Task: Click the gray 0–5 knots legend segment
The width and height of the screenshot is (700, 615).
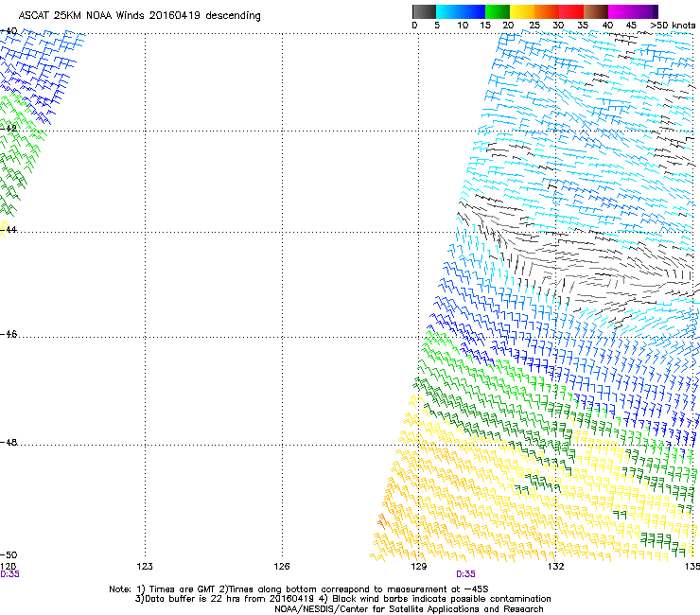Action: (424, 11)
